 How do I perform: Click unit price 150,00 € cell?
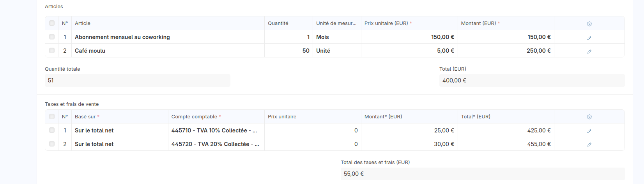coord(409,37)
